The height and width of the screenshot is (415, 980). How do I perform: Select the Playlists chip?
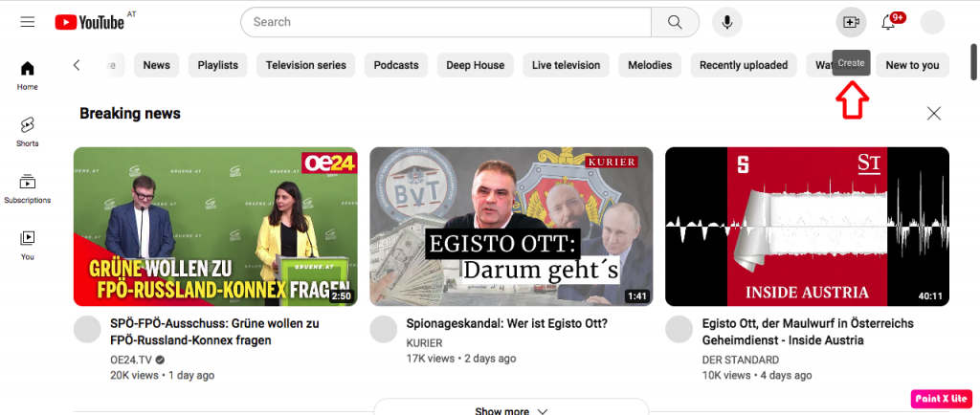[x=217, y=65]
